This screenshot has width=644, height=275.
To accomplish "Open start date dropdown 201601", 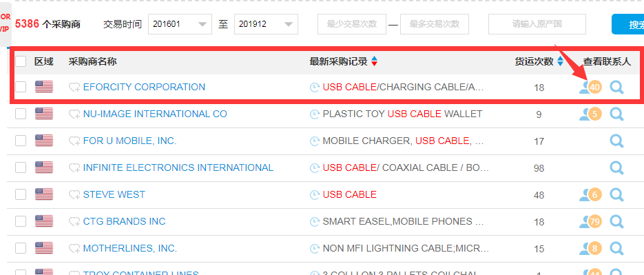I will pyautogui.click(x=180, y=24).
